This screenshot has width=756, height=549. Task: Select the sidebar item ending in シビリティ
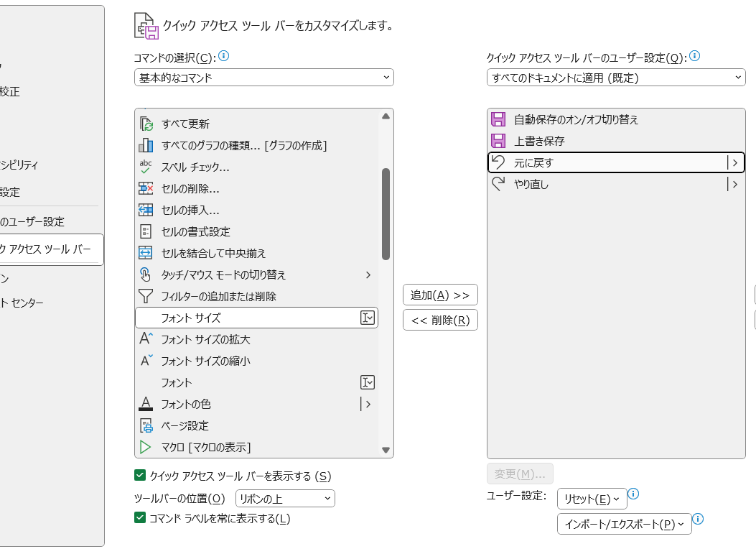point(19,165)
